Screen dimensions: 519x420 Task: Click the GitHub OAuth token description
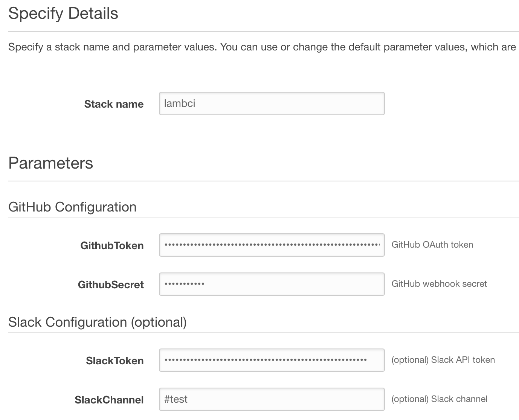(432, 245)
